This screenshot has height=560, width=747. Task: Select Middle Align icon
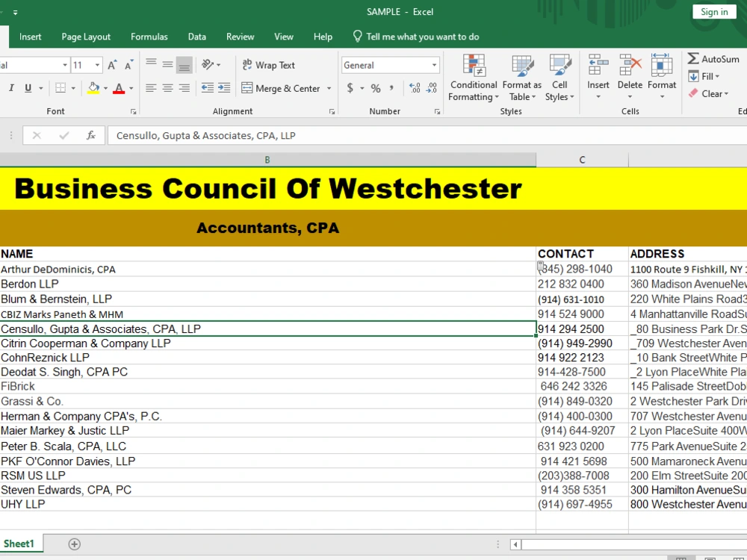[x=167, y=65]
